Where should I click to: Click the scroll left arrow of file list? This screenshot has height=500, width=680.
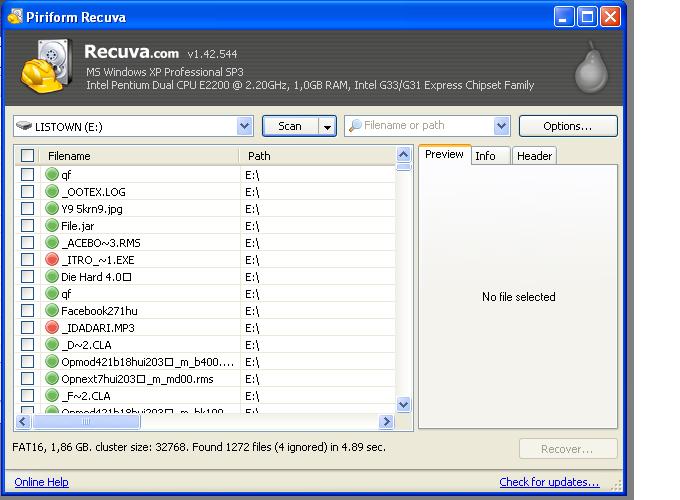click(x=23, y=421)
